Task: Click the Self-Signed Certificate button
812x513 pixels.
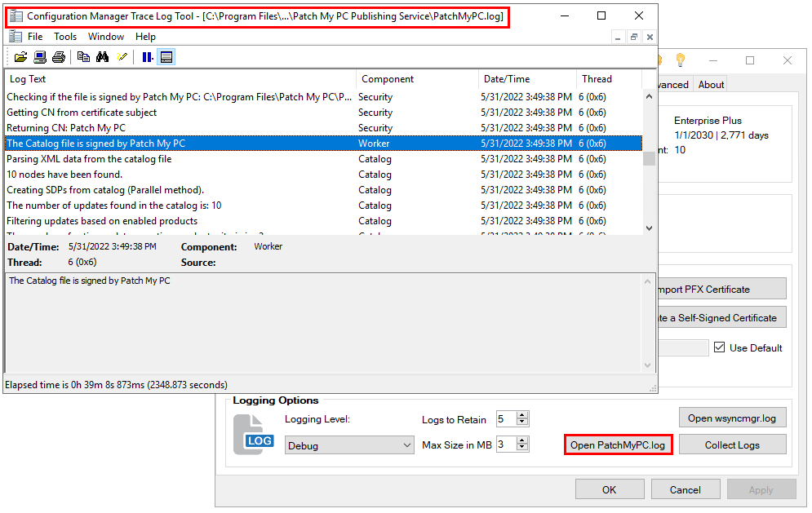Action: [x=722, y=317]
